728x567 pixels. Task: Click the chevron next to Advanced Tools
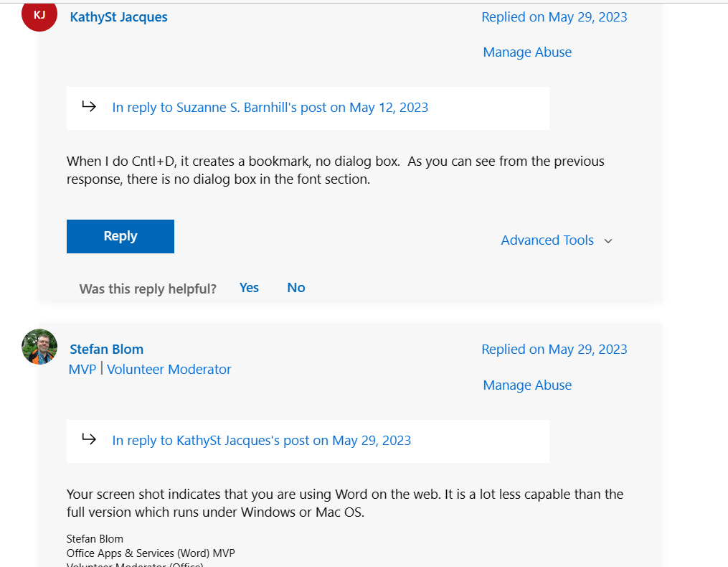(608, 240)
